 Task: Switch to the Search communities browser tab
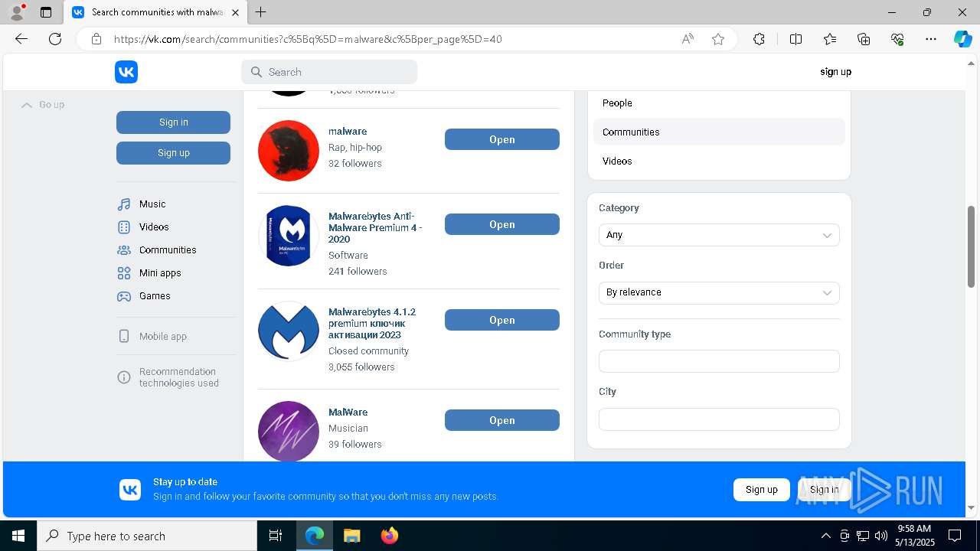[155, 12]
